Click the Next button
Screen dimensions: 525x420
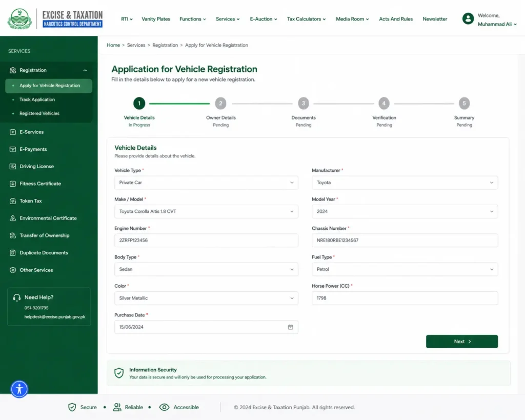pos(462,342)
